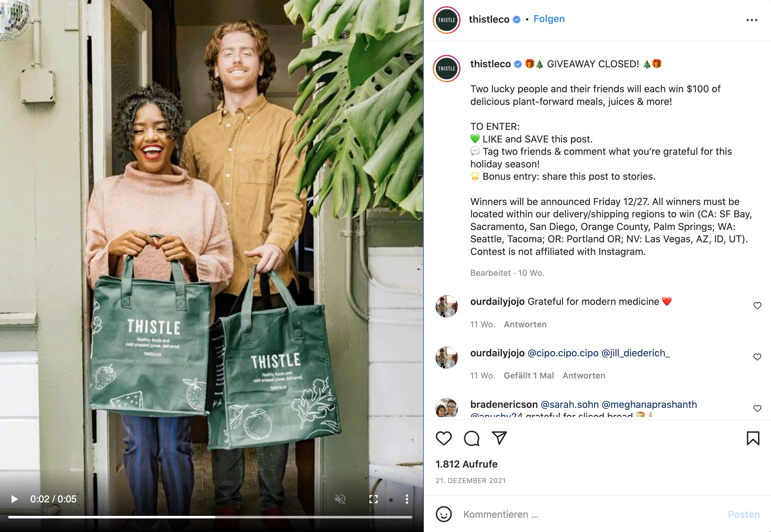Seek on the video progress bar
This screenshot has width=771, height=532.
pos(210,517)
